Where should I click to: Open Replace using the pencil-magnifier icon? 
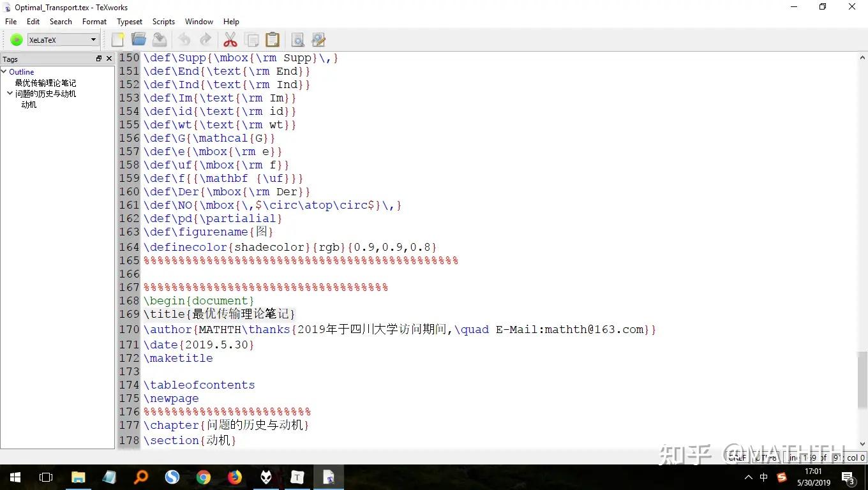point(318,40)
